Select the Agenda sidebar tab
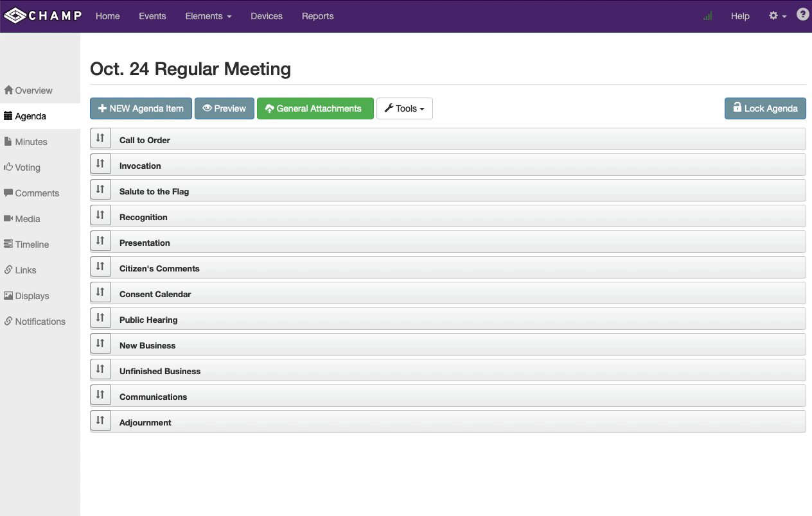The image size is (812, 516). point(40,116)
